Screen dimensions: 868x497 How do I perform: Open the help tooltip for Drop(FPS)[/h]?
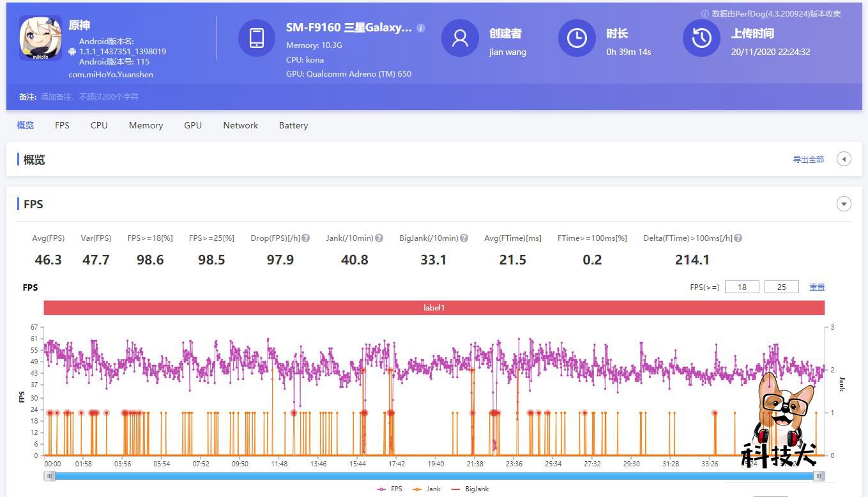(305, 238)
